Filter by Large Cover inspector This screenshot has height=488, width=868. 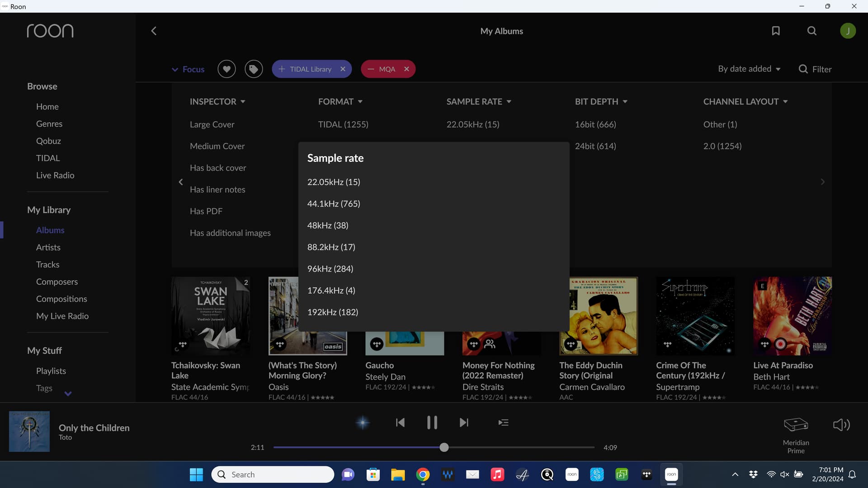[x=212, y=124]
